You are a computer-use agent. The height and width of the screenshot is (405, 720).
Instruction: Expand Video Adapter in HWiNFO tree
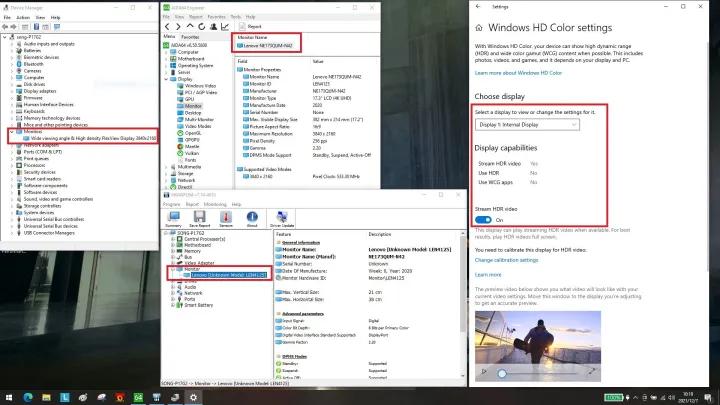[173, 263]
